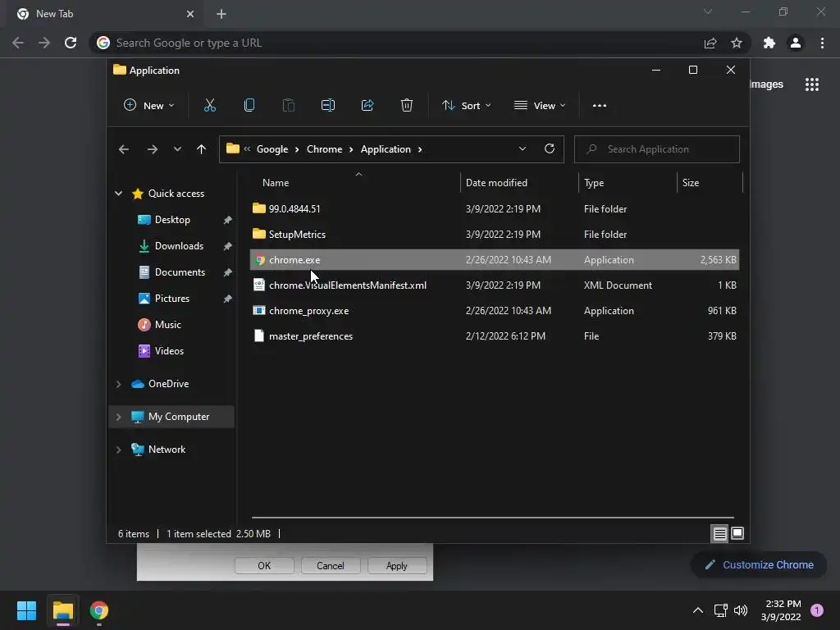Viewport: 840px width, 630px height.
Task: Select the chrome.exe file
Action: coord(495,260)
